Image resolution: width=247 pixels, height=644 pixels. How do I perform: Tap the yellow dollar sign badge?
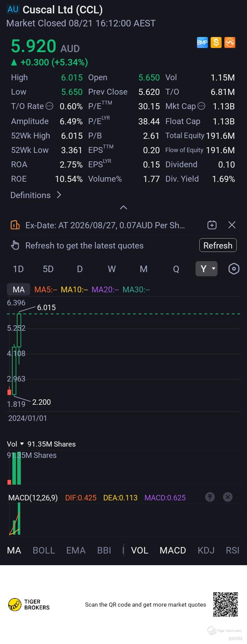pyautogui.click(x=216, y=42)
